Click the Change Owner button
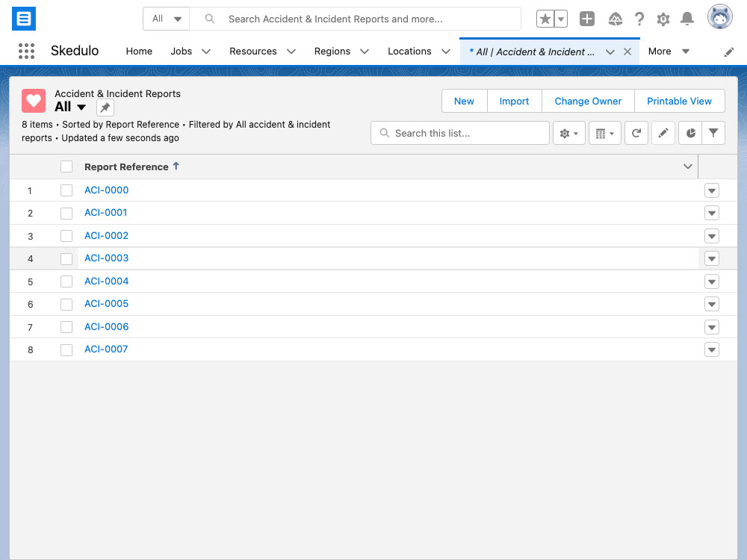Screen dimensions: 747x560 [588, 101]
